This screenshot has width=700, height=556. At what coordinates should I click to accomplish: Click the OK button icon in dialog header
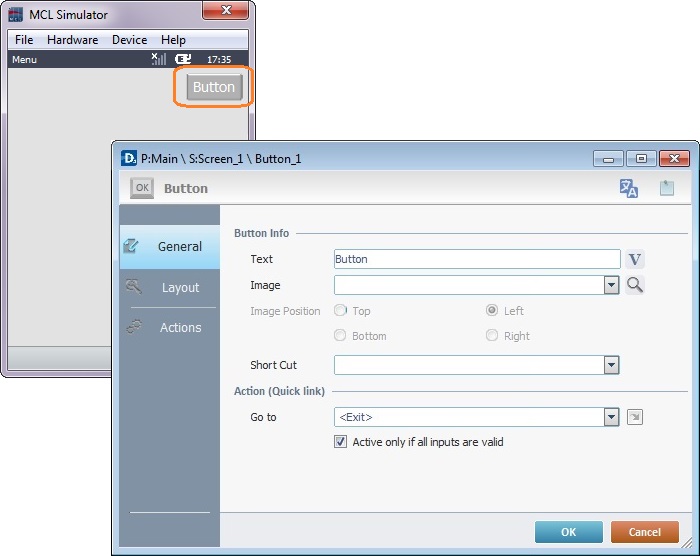142,188
